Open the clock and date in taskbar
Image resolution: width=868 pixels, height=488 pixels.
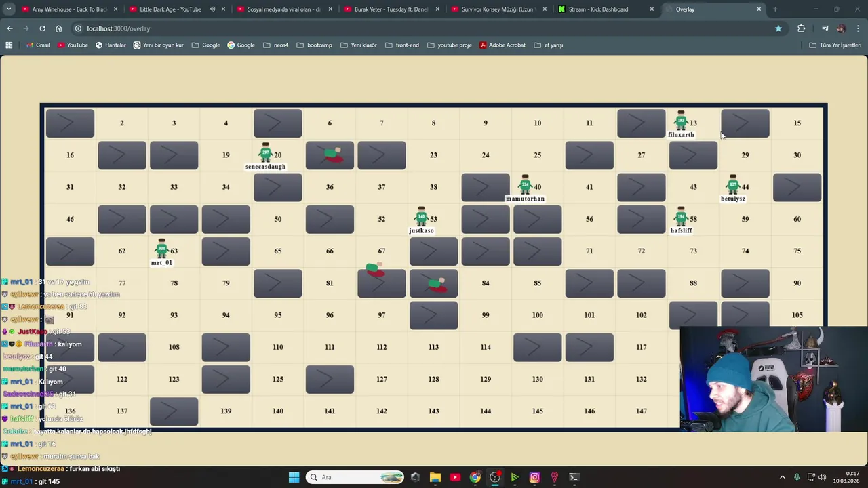click(846, 477)
